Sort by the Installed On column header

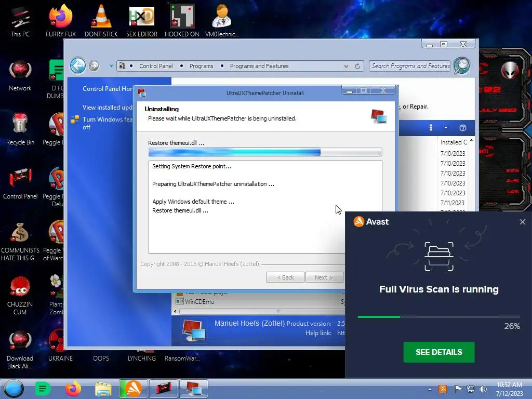[454, 142]
